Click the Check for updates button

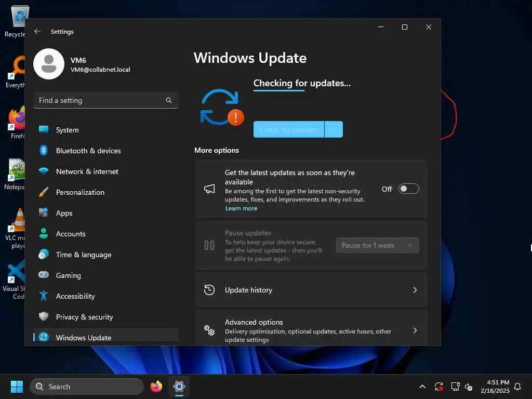tap(289, 129)
